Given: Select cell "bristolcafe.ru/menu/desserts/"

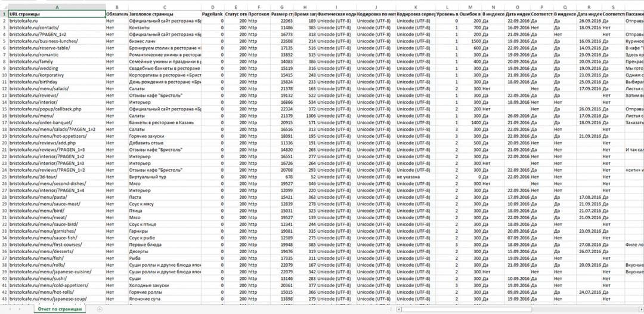Looking at the screenshot, I should [57, 251].
